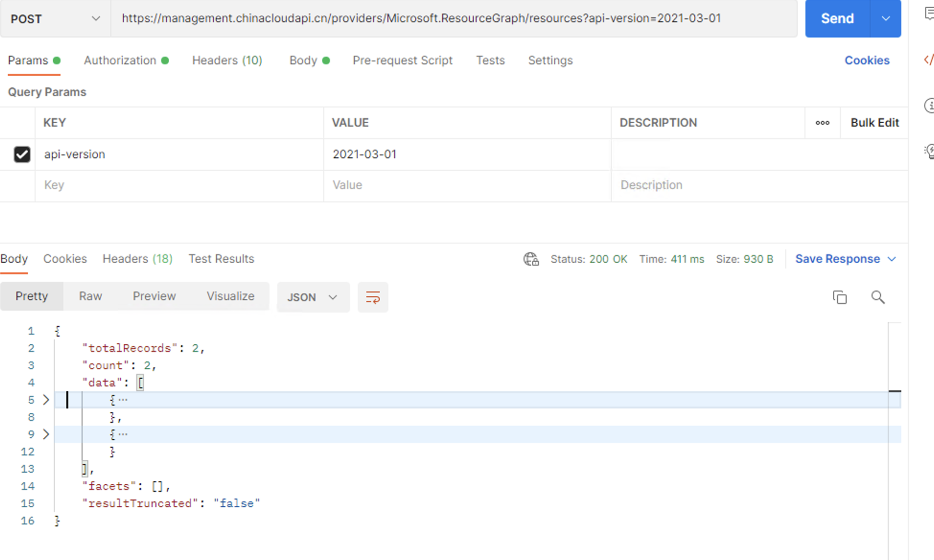Open more actions next to query params
Viewport: 934px width, 560px height.
point(822,123)
